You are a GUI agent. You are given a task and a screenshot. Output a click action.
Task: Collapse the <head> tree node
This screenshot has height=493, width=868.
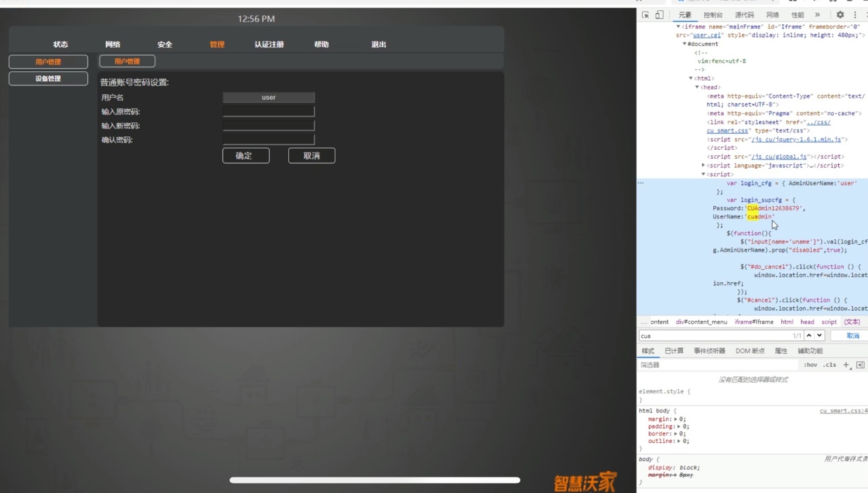tap(697, 87)
